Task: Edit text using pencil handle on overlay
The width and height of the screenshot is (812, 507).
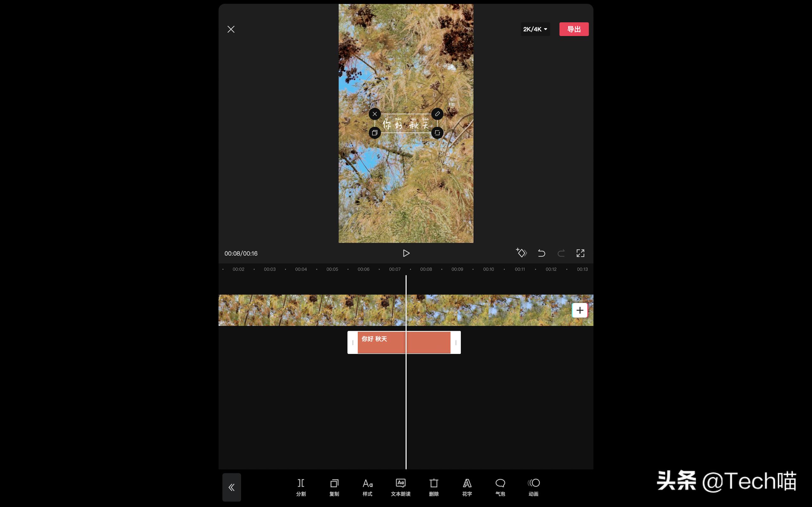Action: click(x=437, y=114)
